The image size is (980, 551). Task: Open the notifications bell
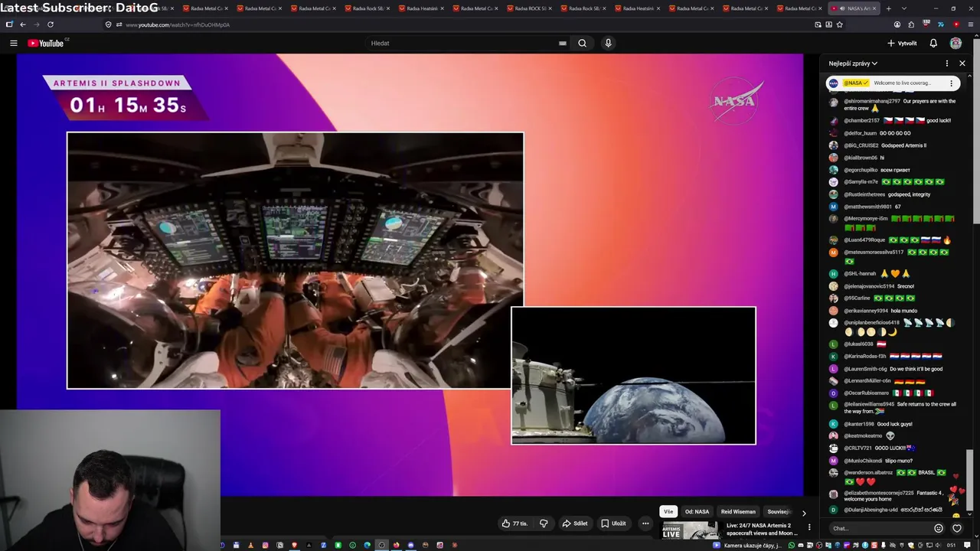[x=933, y=43]
